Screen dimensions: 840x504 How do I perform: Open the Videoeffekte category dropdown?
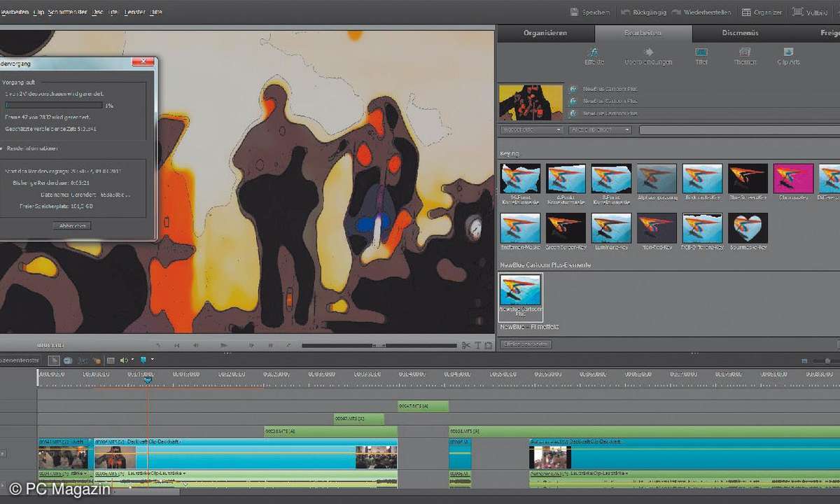(x=531, y=130)
